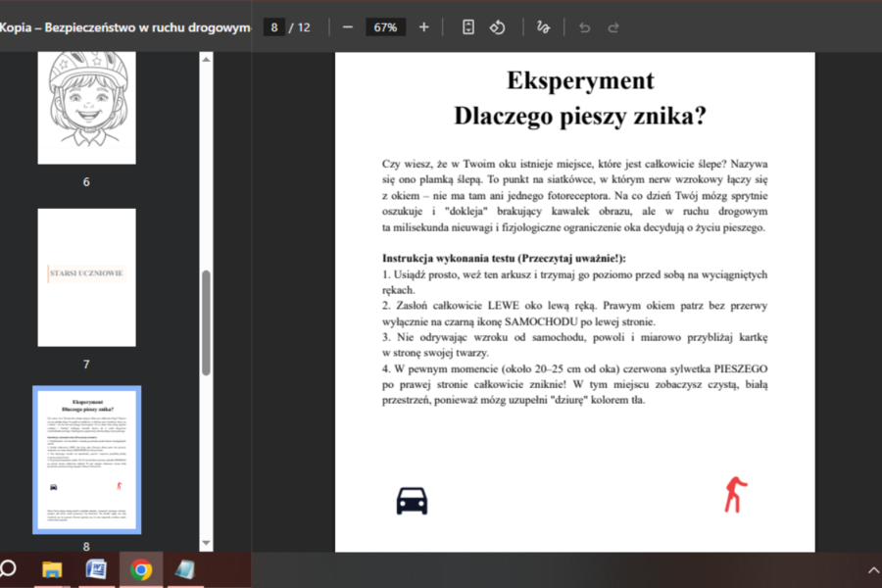Click the fit to page icon

click(468, 27)
